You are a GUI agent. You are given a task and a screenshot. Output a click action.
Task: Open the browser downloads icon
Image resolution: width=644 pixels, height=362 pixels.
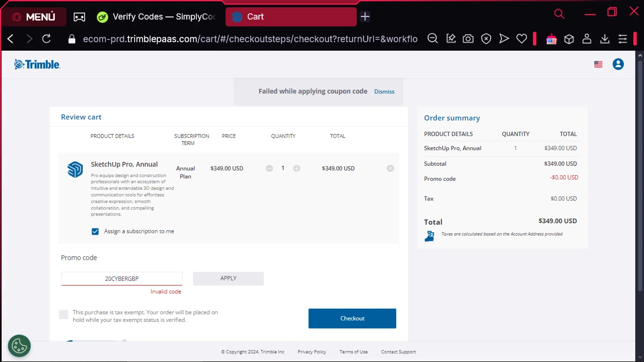[605, 39]
